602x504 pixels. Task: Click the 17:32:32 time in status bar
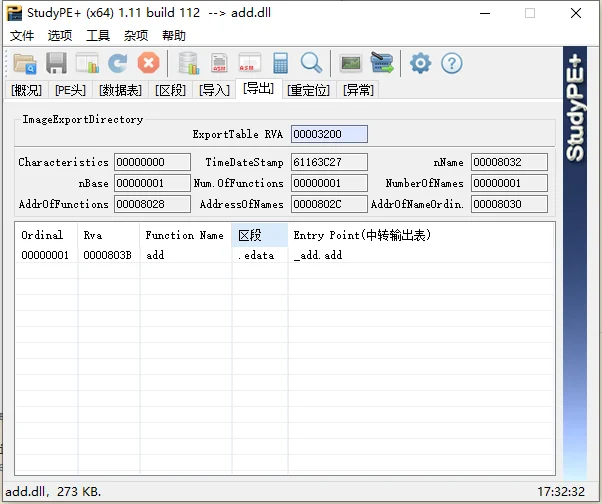click(x=561, y=491)
